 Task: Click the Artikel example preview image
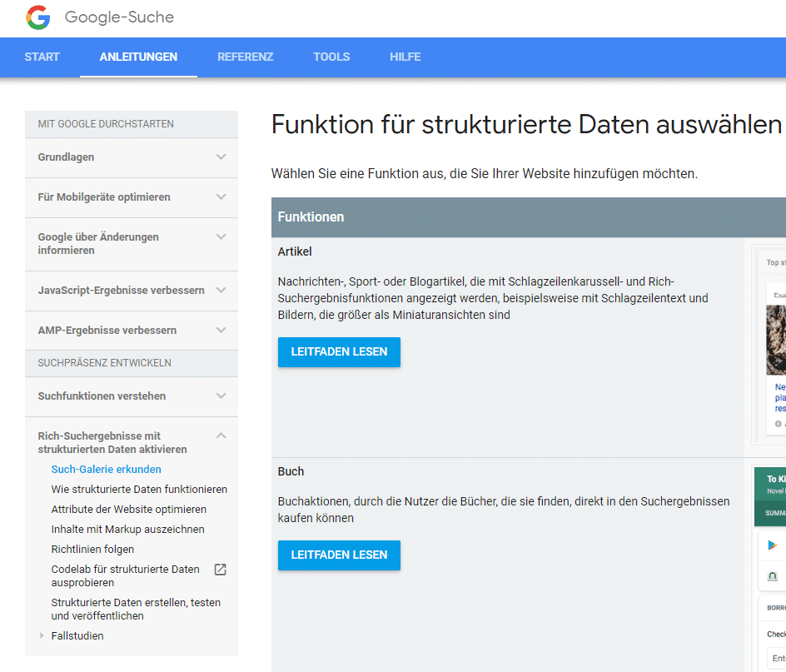coord(769,345)
